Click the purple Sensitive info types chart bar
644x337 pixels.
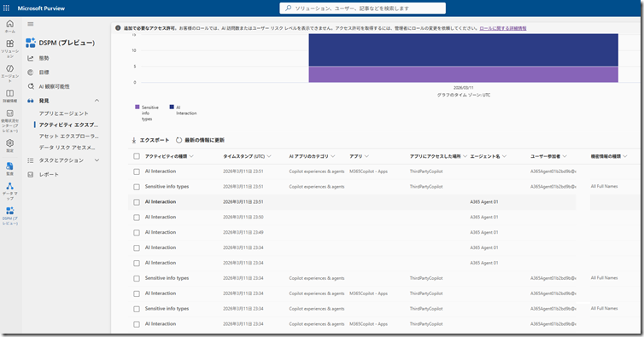[463, 75]
